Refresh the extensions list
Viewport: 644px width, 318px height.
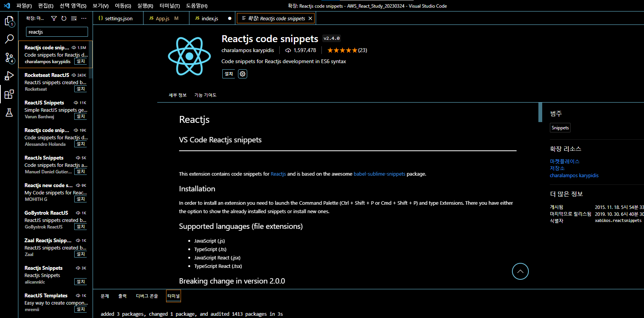click(64, 18)
